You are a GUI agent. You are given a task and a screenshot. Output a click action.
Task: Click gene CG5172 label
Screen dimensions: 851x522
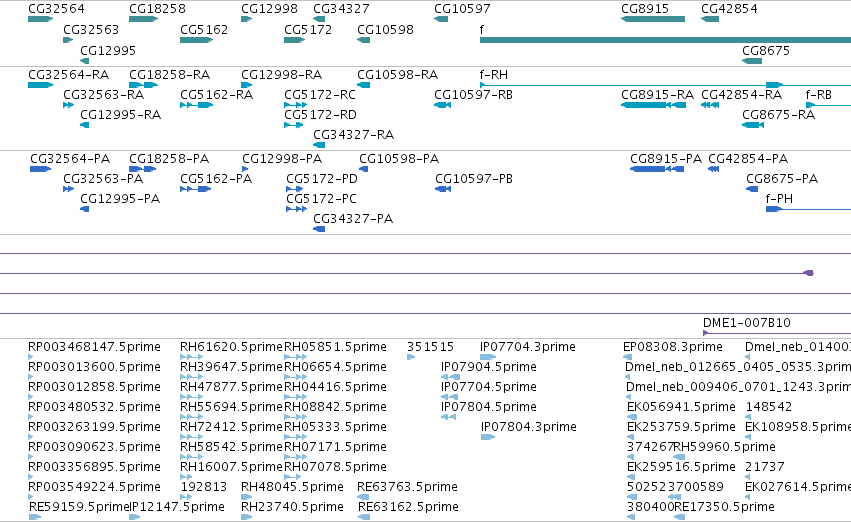(308, 30)
